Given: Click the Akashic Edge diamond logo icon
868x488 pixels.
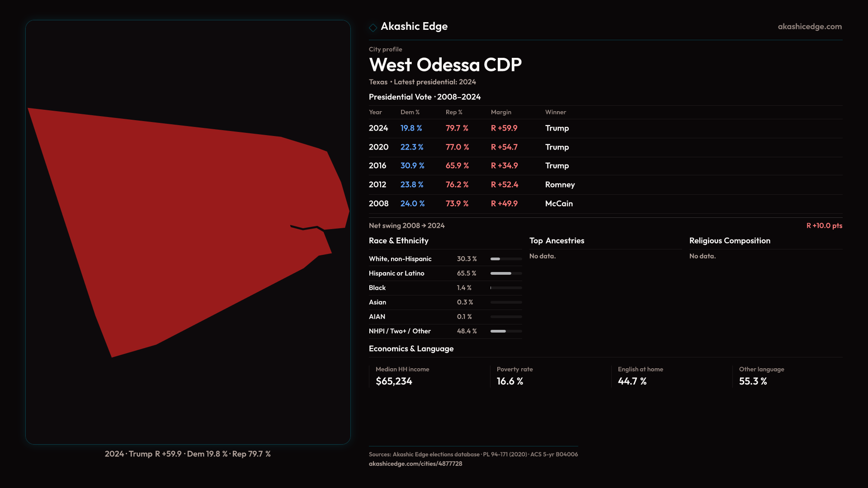Looking at the screenshot, I should [373, 28].
